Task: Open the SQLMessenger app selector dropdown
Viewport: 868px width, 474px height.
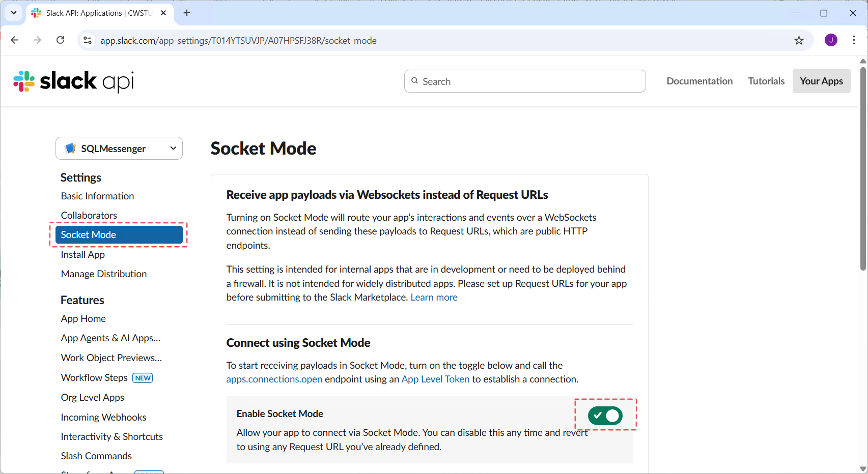Action: click(119, 149)
